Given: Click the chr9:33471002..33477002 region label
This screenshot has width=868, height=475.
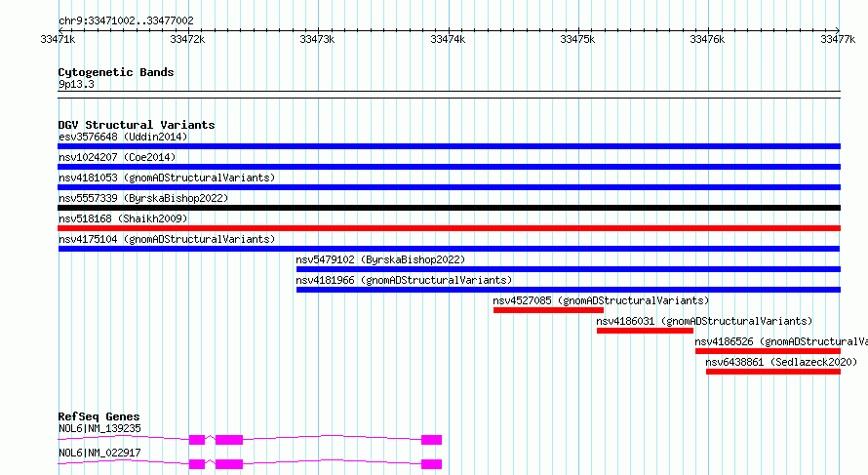Looking at the screenshot, I should pos(126,20).
